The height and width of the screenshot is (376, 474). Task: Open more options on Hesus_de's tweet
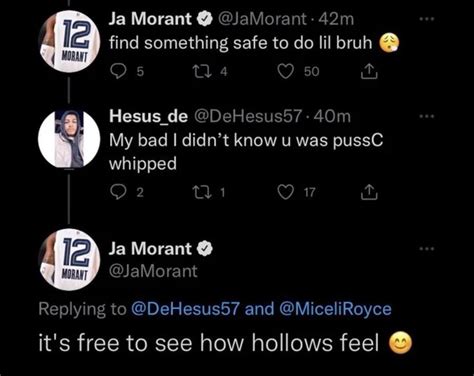tap(427, 116)
